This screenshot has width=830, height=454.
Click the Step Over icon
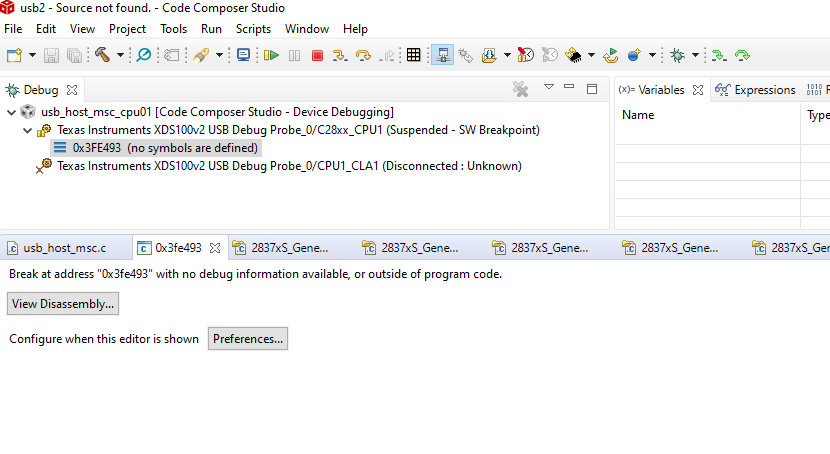coord(364,55)
